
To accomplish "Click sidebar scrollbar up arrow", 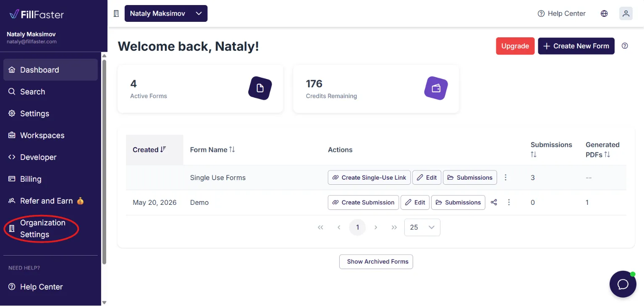I will click(x=105, y=56).
